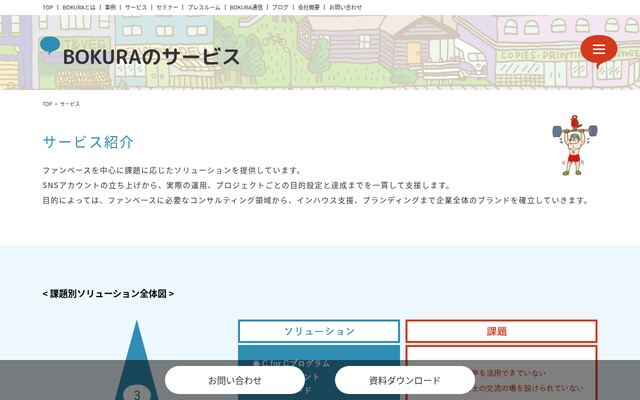Open 事例 in the top navigation
Viewport: 640px width, 400px height.
tap(110, 7)
